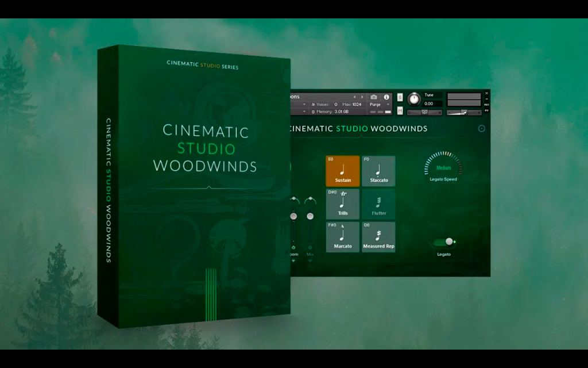Open the Purge dropdown menu

[379, 105]
